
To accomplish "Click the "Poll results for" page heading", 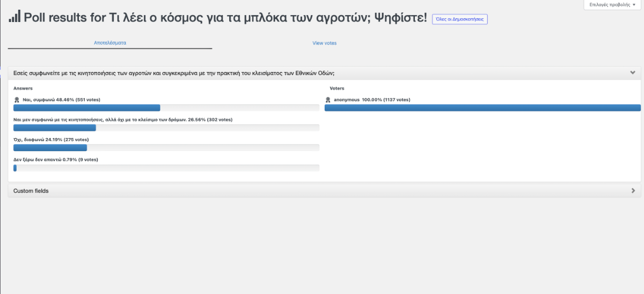I will (225, 18).
